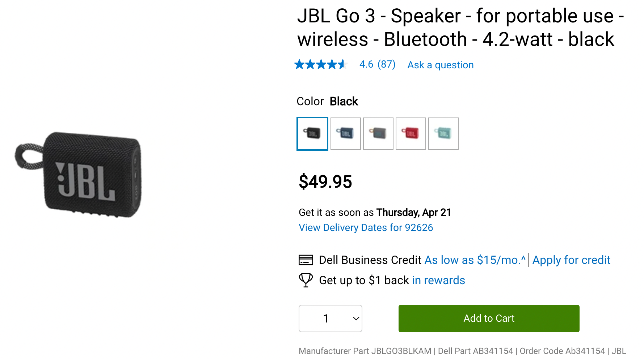The image size is (644, 359).
Task: Pick the gray speaker color swatch
Action: (x=378, y=134)
